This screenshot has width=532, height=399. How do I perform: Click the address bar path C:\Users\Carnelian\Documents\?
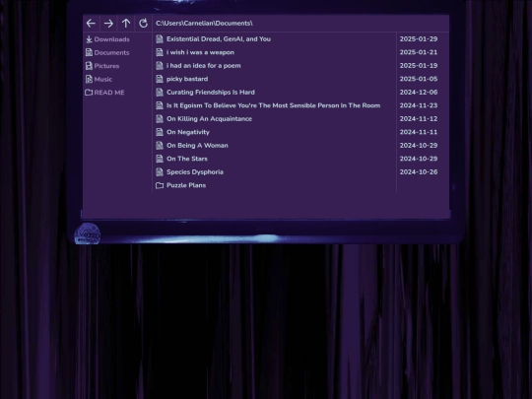[x=204, y=24]
